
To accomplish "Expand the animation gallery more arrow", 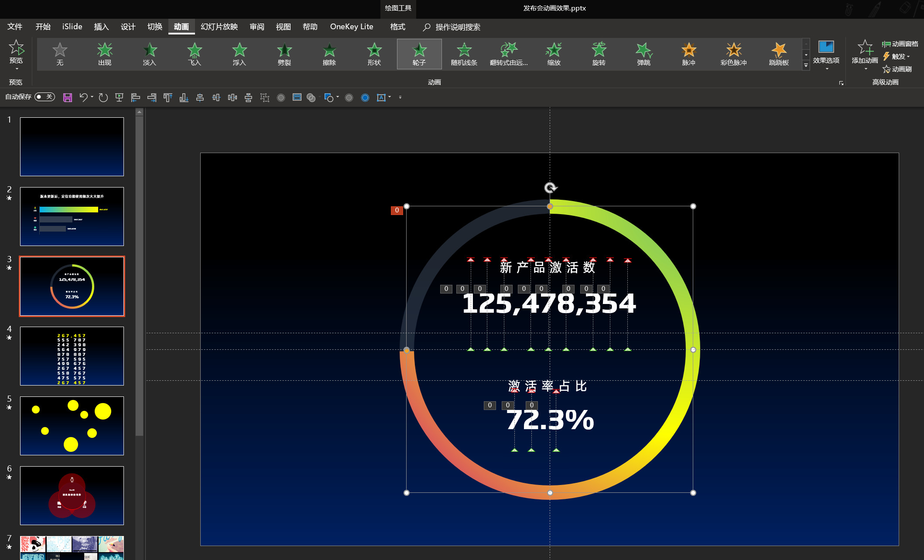I will coord(806,65).
